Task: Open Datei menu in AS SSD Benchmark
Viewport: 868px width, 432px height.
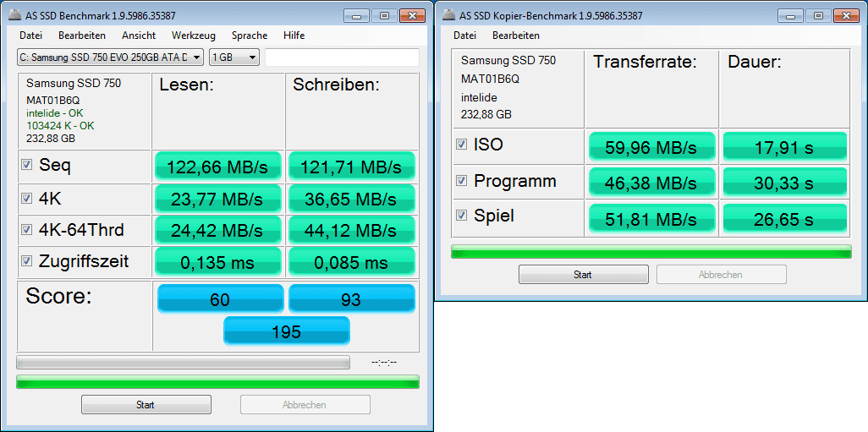Action: tap(31, 36)
